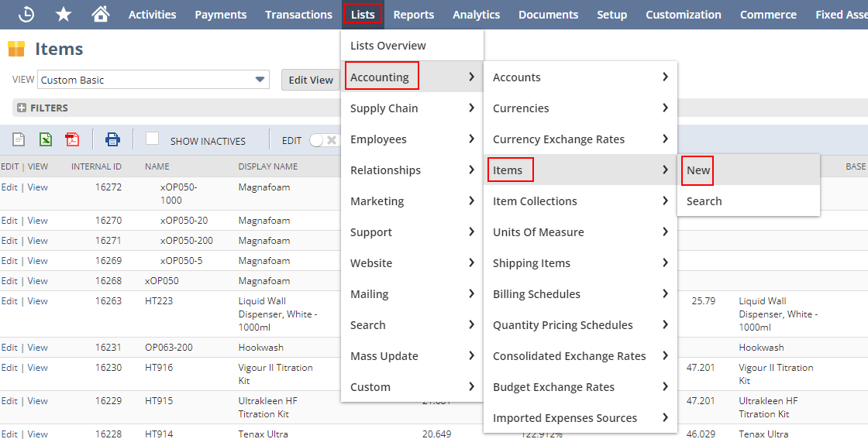Print the items list
The image size is (868, 439).
point(113,139)
